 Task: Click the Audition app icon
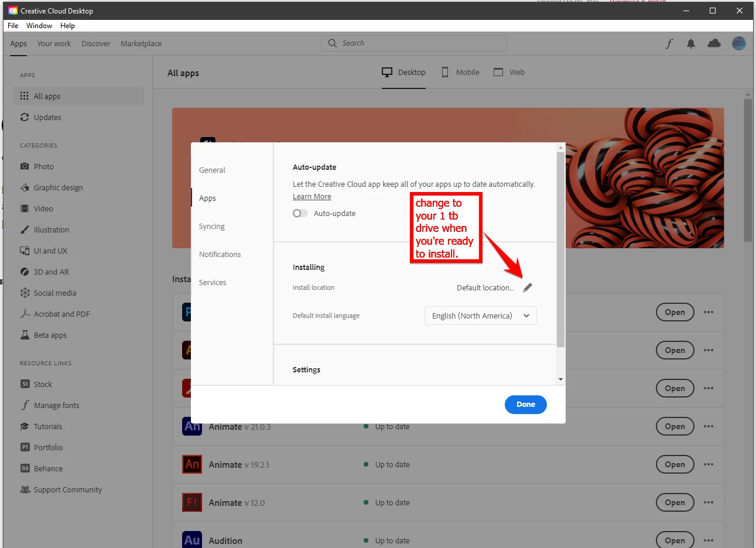(x=192, y=540)
